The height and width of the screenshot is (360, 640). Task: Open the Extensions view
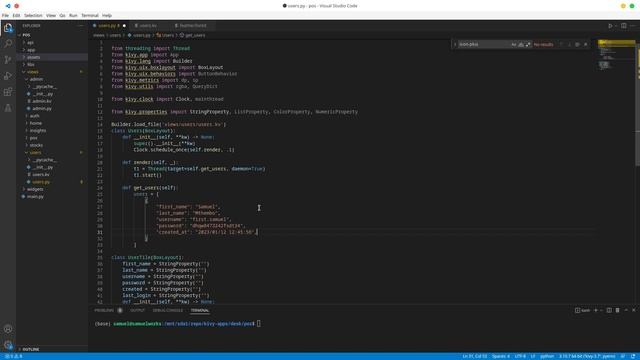pyautogui.click(x=8, y=92)
